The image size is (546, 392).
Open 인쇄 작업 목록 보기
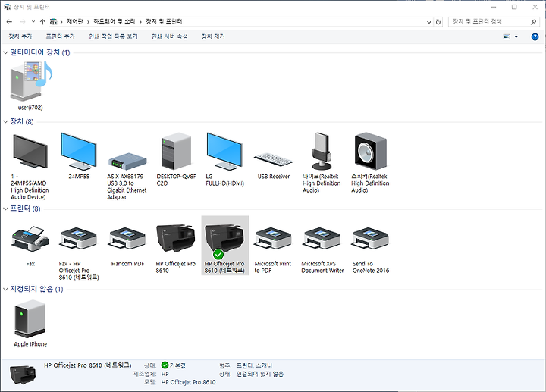[x=113, y=36]
